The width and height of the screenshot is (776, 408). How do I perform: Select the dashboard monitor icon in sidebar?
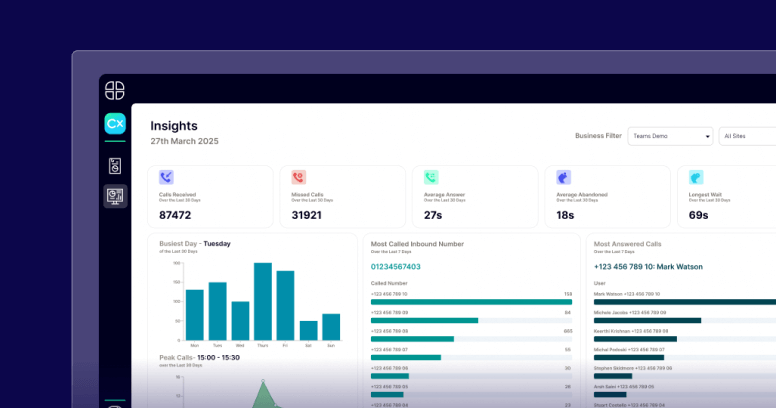(115, 196)
